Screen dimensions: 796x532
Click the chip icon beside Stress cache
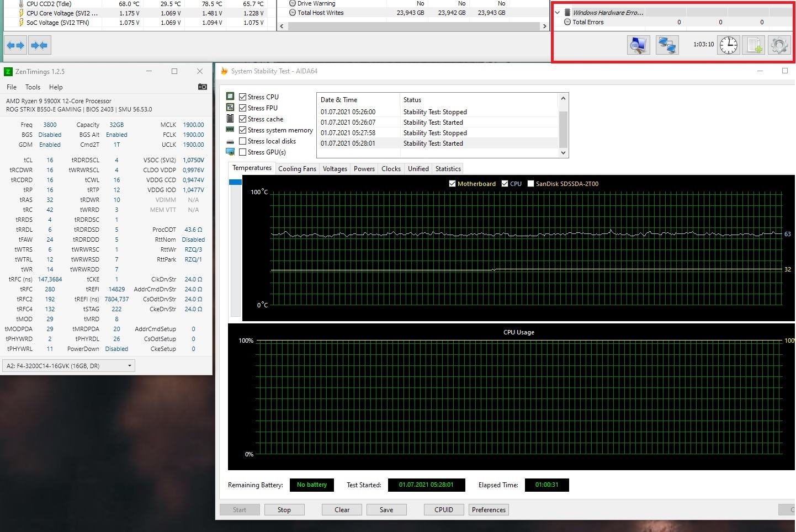[x=230, y=119]
